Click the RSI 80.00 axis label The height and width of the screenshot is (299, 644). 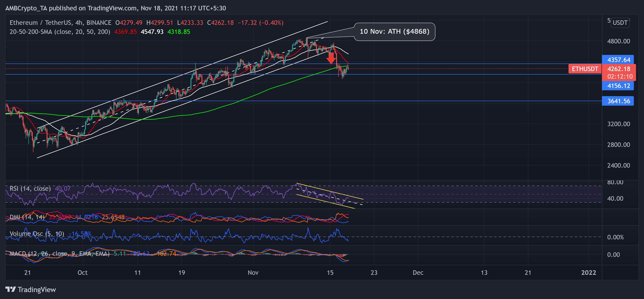[615, 182]
